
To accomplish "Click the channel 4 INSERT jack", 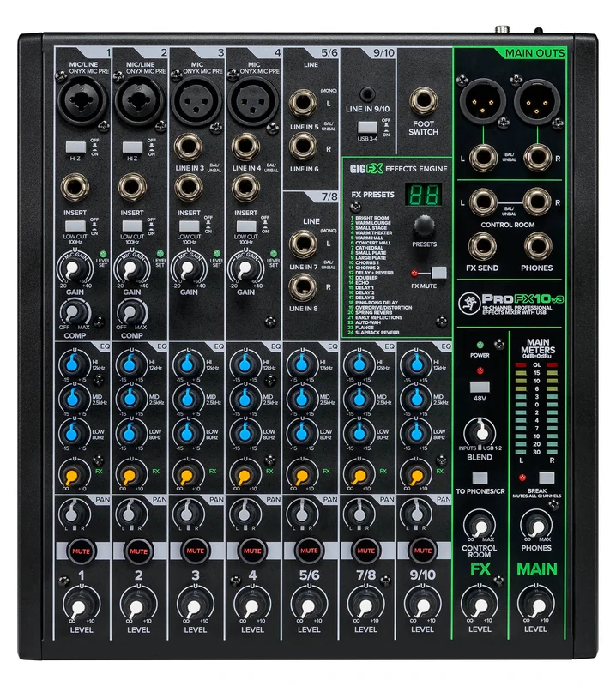I will [245, 187].
